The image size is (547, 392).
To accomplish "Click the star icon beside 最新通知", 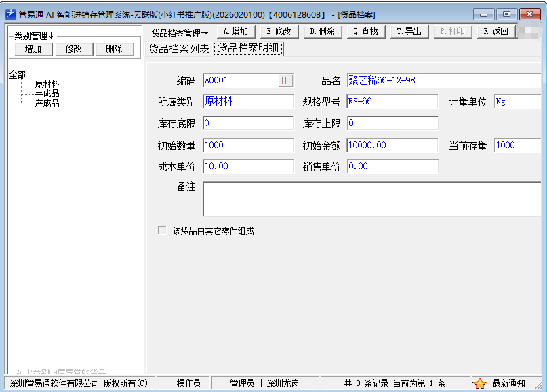I will [x=480, y=384].
